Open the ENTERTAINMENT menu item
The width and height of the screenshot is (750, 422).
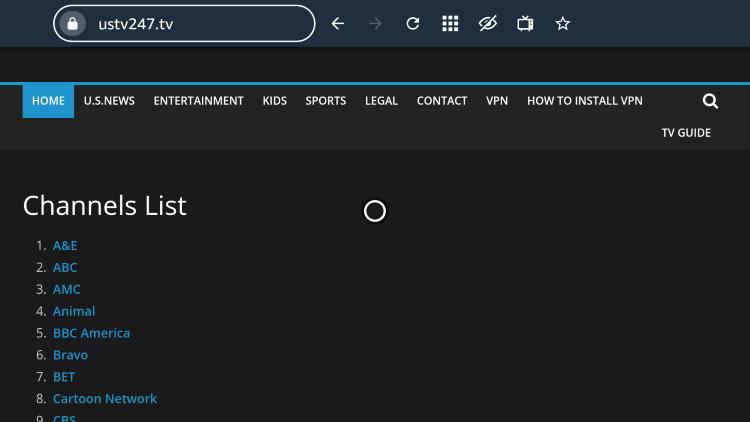click(199, 101)
